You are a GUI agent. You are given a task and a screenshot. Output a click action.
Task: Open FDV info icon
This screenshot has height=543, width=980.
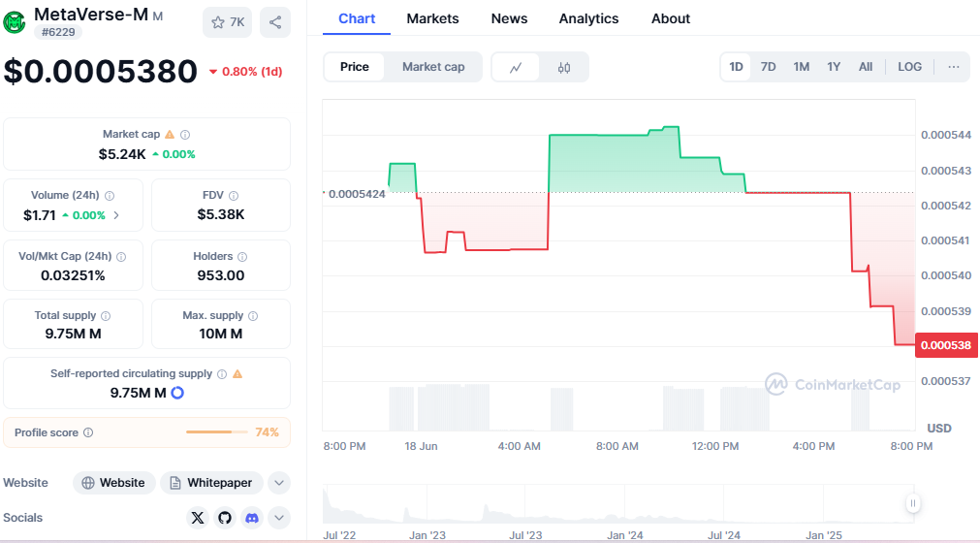233,196
